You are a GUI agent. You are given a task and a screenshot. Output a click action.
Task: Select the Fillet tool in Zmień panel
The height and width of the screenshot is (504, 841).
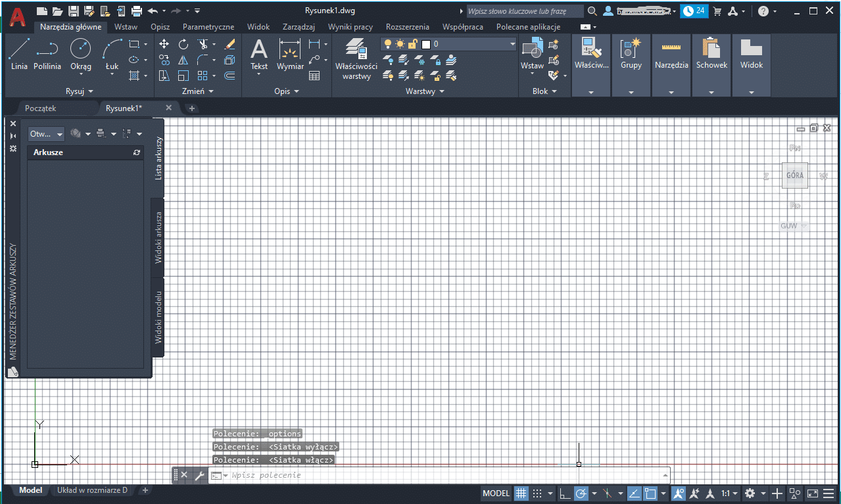point(203,60)
